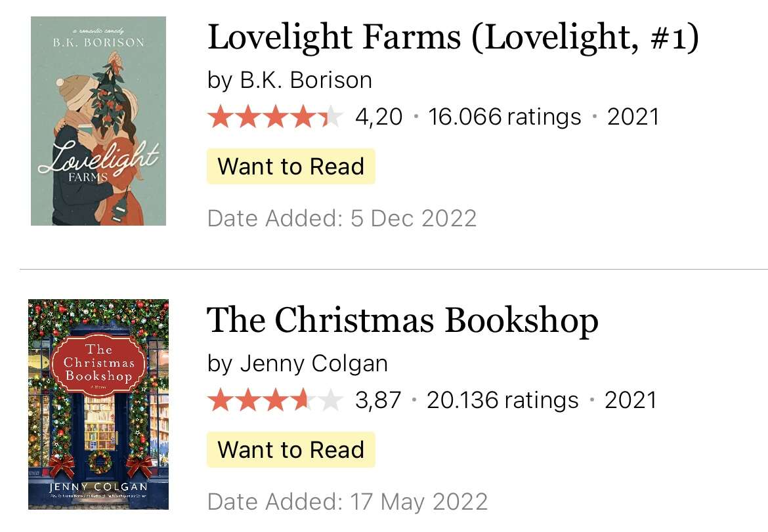Change Want to Read shelf for The Christmas Bookshop

(x=291, y=450)
